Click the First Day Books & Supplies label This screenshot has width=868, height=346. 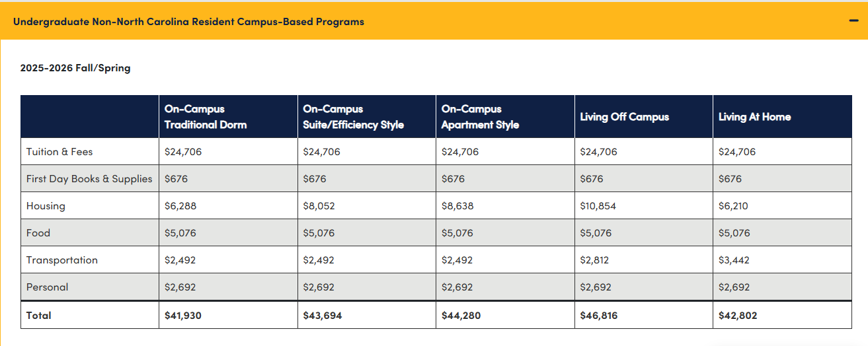(x=89, y=179)
